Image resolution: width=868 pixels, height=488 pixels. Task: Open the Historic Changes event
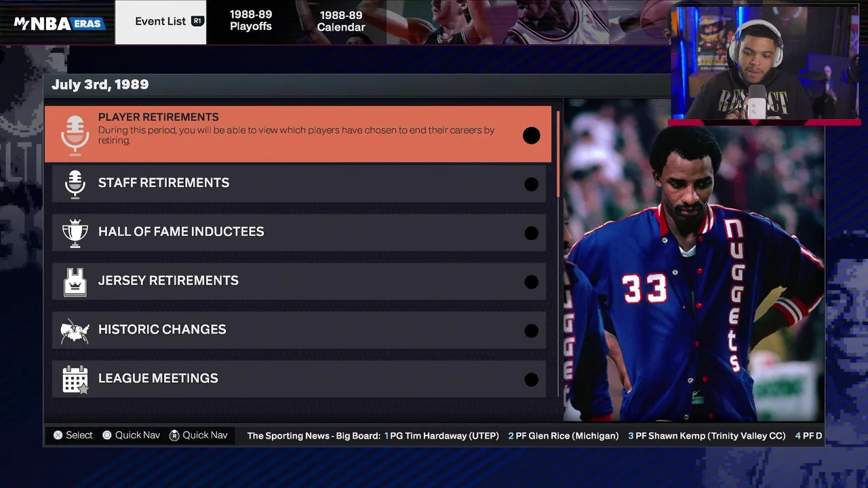[x=299, y=330]
